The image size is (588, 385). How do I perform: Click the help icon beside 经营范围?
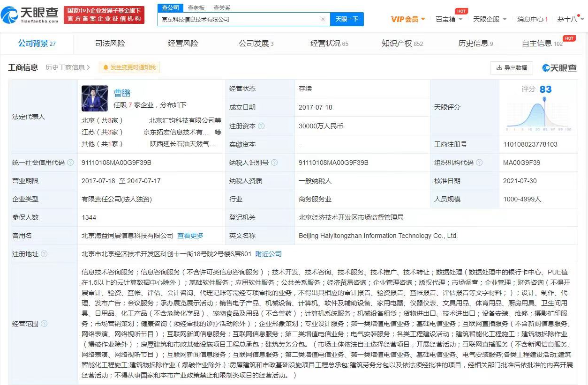coord(44,324)
